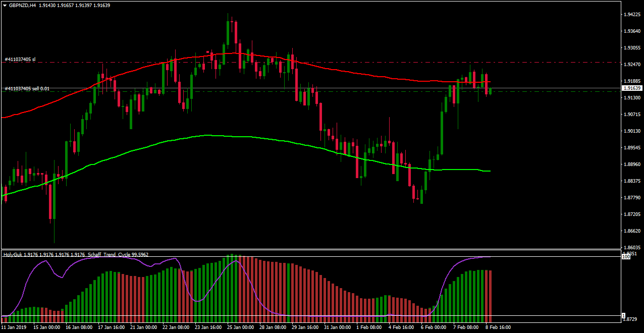Click the '6 Feb 00:00' time axis label
This screenshot has width=644, height=333.
click(x=434, y=327)
